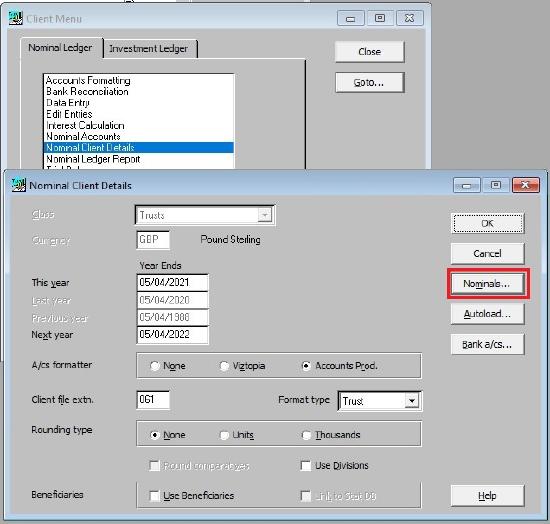
Task: Click the Client file extn. field
Action: coord(153,400)
